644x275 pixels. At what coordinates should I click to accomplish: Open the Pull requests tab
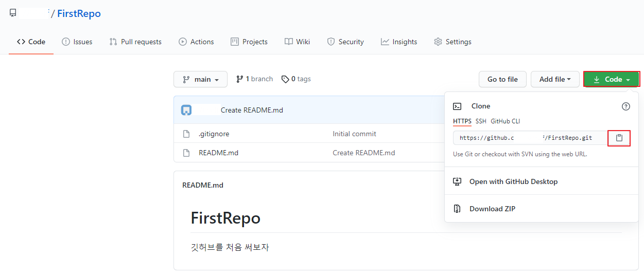point(135,42)
